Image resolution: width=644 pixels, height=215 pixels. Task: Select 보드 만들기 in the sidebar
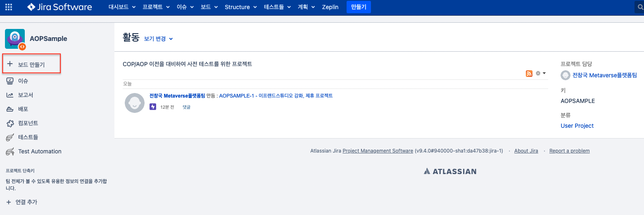click(32, 64)
